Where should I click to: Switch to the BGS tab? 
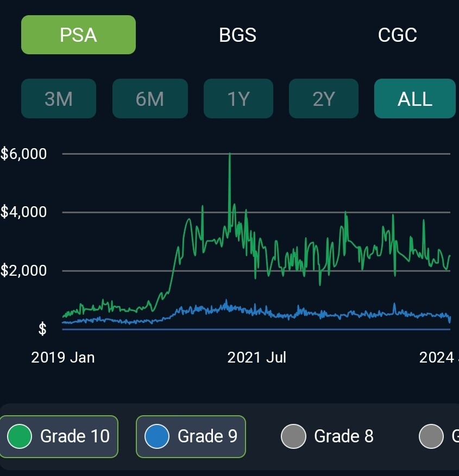(237, 35)
